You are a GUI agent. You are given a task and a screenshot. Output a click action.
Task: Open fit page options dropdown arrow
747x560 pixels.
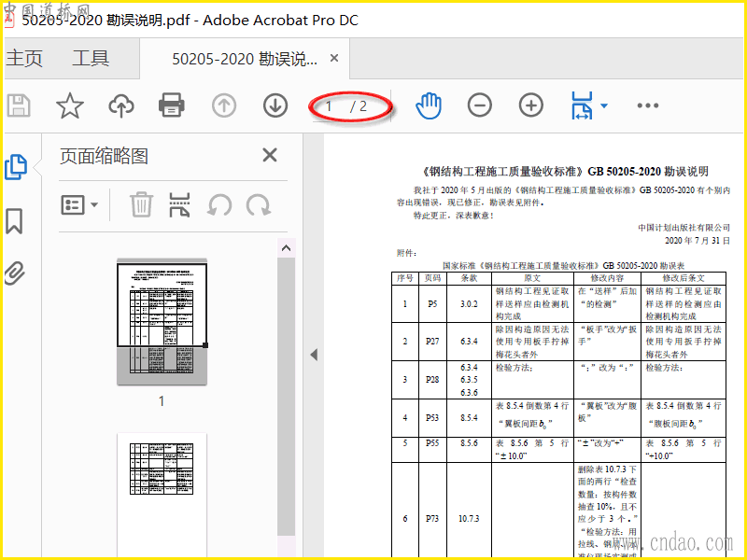pyautogui.click(x=604, y=105)
